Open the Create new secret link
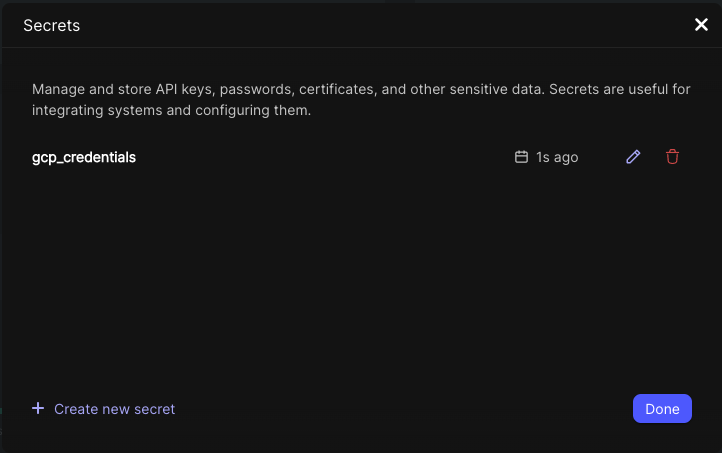The width and height of the screenshot is (722, 453). click(x=114, y=409)
